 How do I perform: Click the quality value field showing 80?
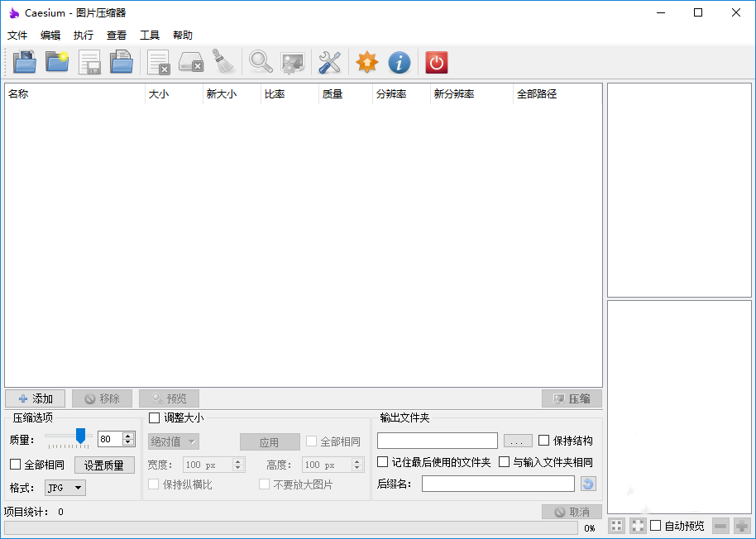(110, 439)
